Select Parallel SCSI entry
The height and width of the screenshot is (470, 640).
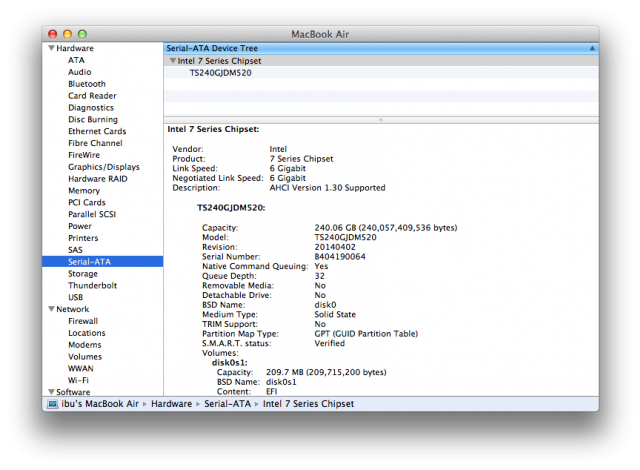coord(92,214)
